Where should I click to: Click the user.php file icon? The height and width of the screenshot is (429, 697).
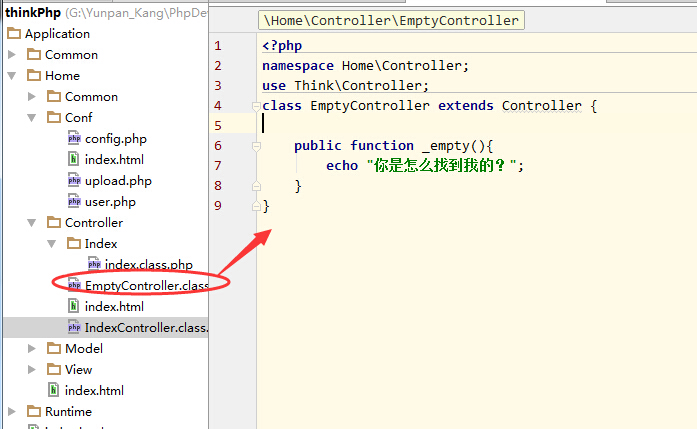74,202
